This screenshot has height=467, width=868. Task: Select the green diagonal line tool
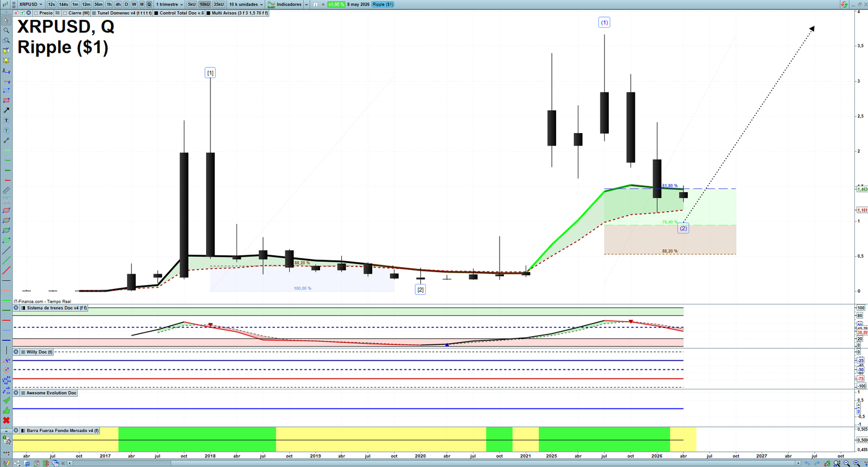(x=7, y=261)
